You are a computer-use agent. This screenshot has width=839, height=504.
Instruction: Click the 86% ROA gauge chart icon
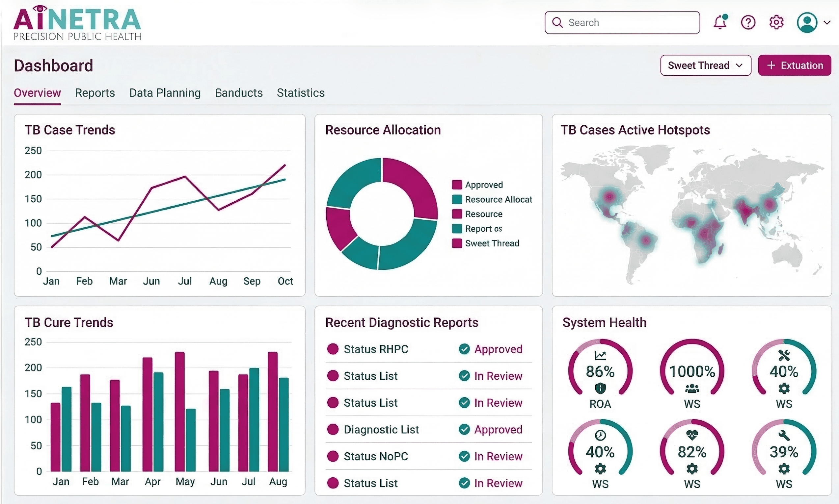[x=600, y=356]
